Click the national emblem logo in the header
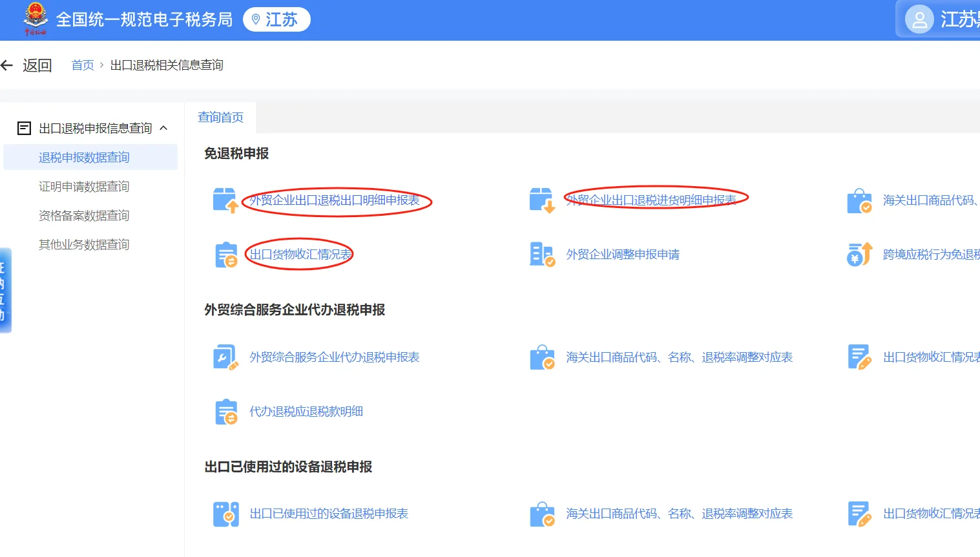Screen dimensions: 980x557 pos(36,19)
